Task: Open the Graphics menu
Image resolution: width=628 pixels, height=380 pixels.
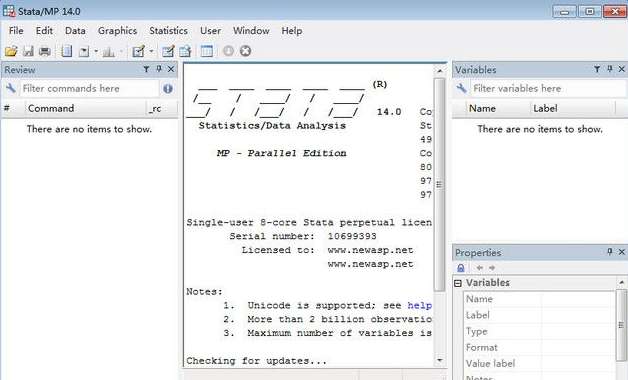Action: point(117,31)
